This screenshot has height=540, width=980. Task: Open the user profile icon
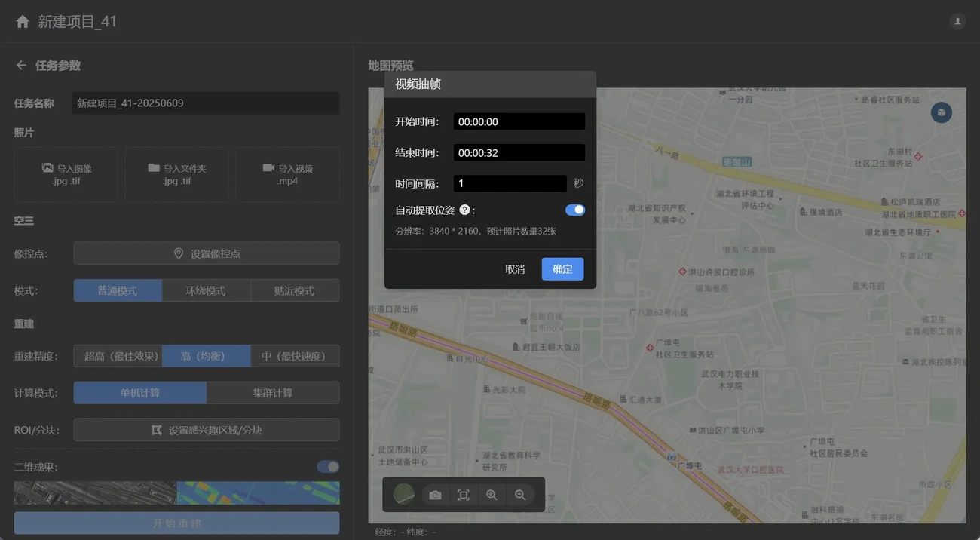[x=957, y=21]
